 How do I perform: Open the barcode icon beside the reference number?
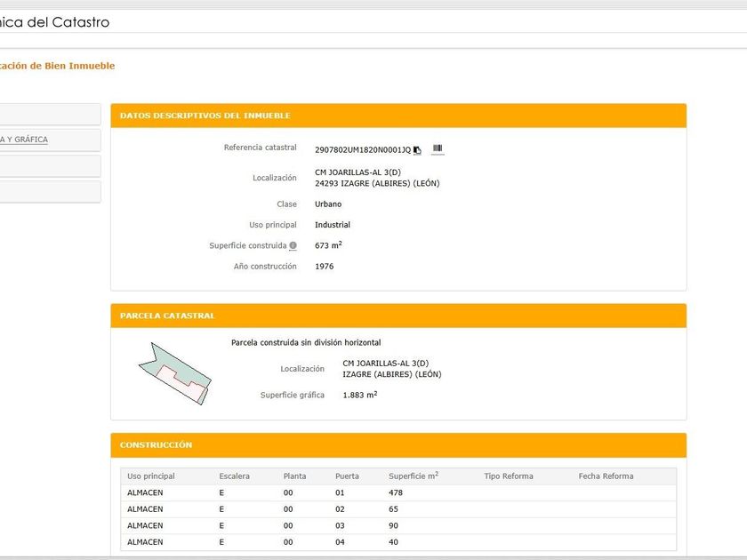click(x=438, y=149)
